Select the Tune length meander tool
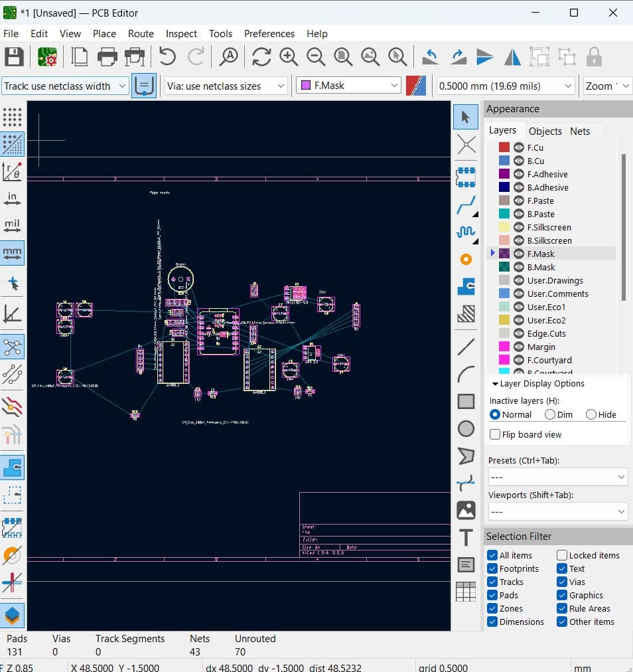Screen dimensions: 633x672 point(466,232)
